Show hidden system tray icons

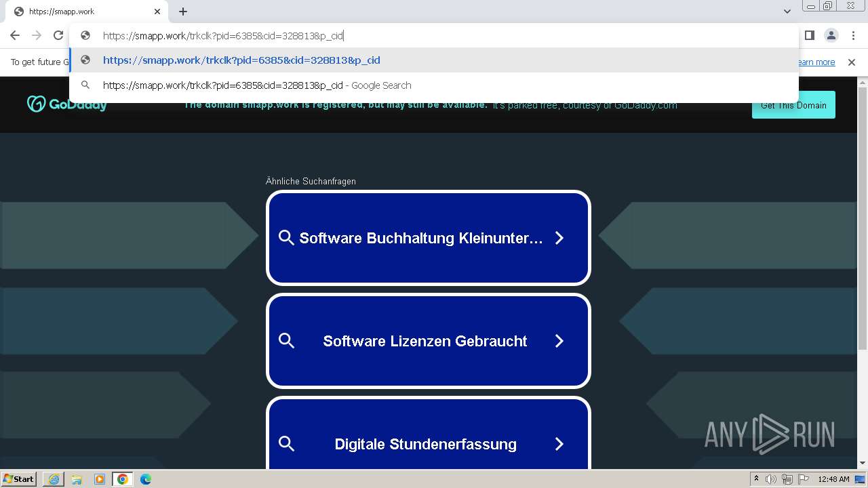coord(756,479)
